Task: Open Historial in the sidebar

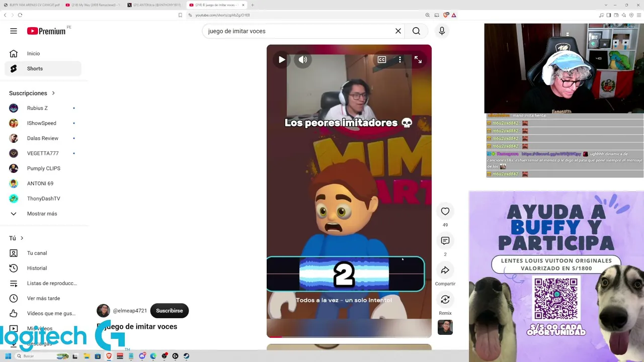Action: click(43, 268)
